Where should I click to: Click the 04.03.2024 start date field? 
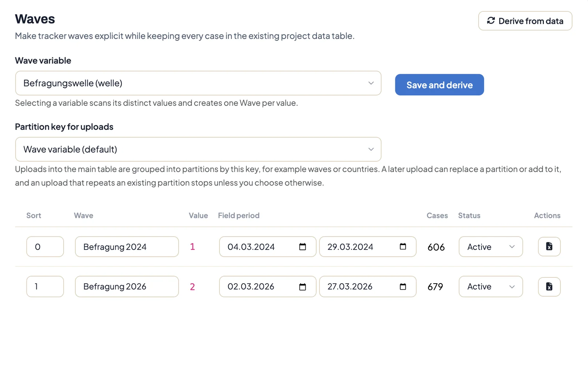(x=268, y=247)
